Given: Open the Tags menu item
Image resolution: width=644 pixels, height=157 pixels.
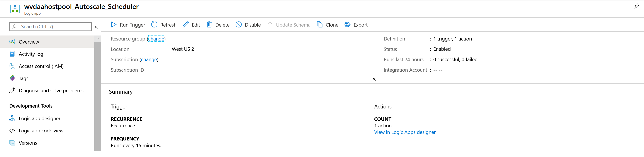Looking at the screenshot, I should point(24,78).
